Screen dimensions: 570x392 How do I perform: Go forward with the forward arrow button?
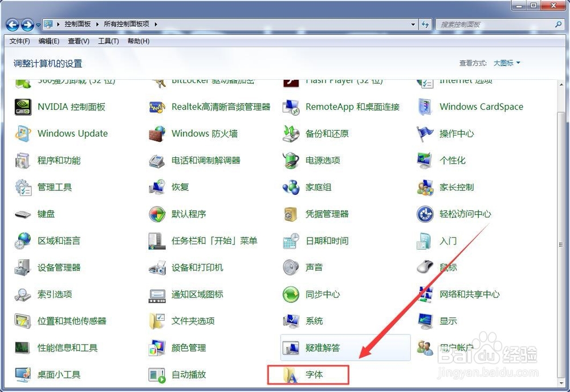pos(27,25)
